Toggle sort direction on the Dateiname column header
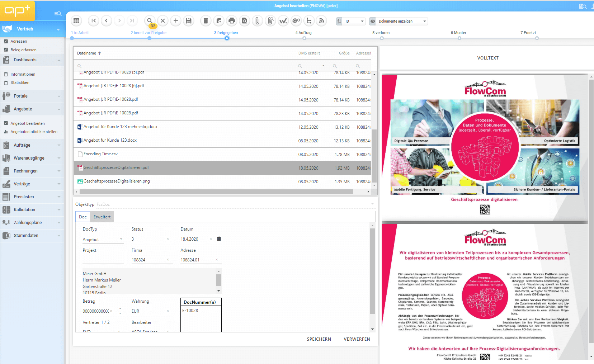 click(x=89, y=53)
